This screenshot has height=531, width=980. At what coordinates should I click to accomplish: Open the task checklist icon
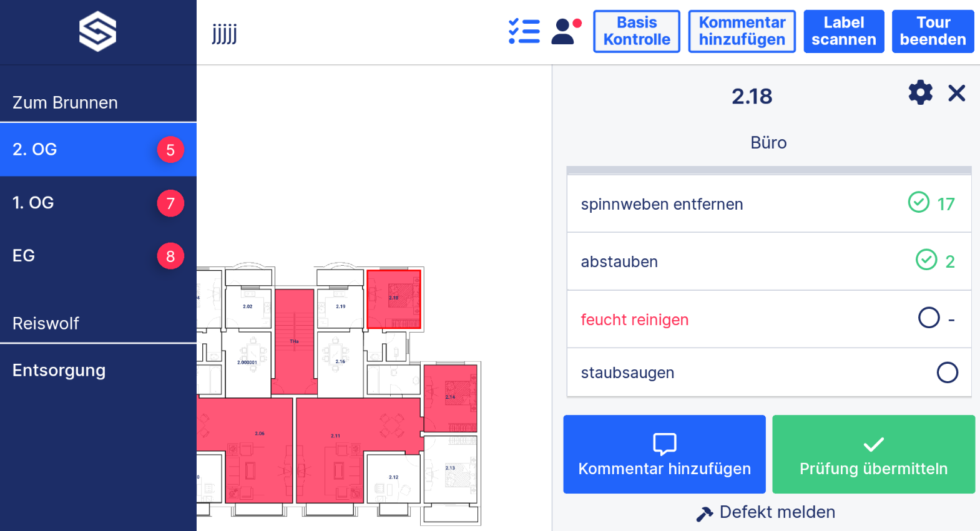click(x=524, y=31)
